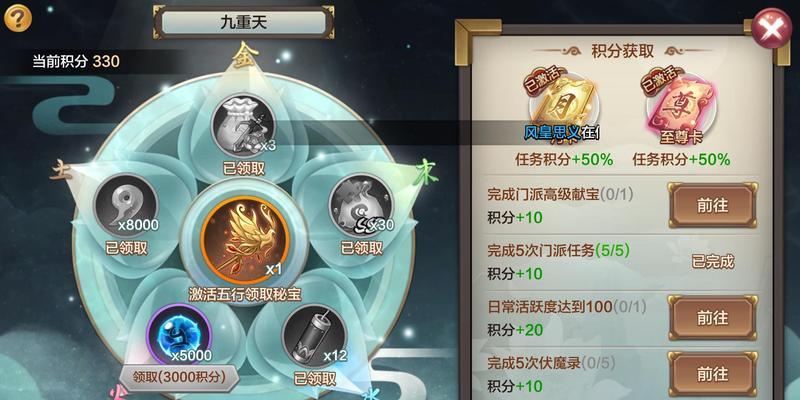Select the 九重天 title banner
This screenshot has height=400, width=800.
point(244,22)
